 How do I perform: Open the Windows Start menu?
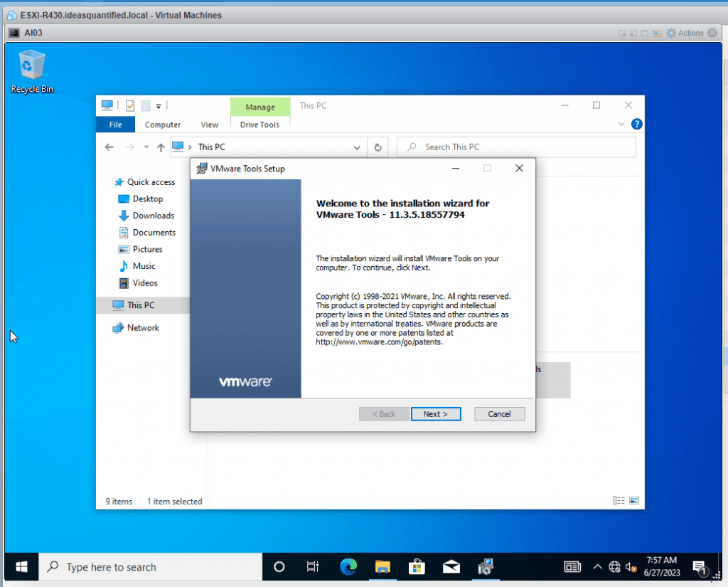tap(21, 566)
